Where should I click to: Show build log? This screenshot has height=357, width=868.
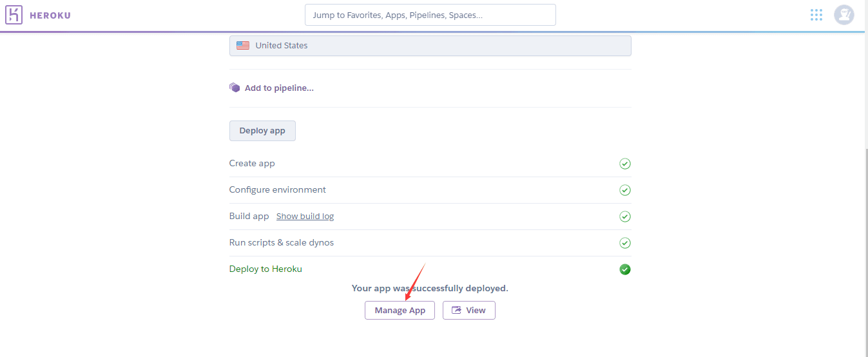coord(305,217)
